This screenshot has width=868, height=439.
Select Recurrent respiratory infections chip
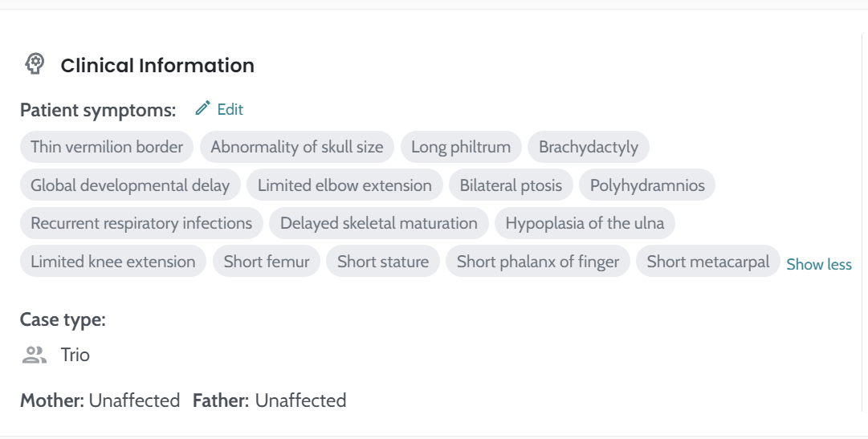click(x=141, y=223)
